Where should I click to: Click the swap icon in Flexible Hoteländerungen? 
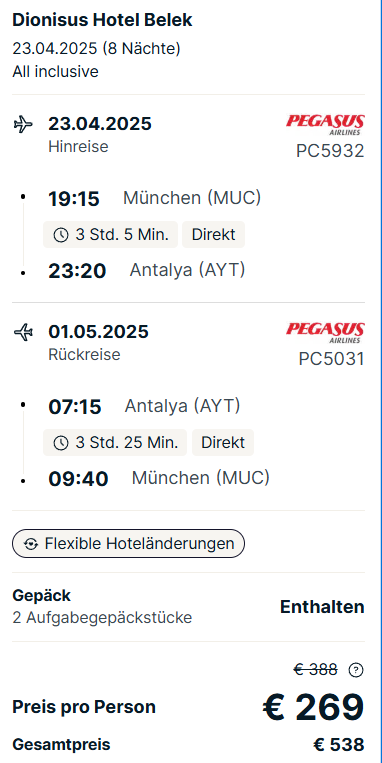[31, 544]
